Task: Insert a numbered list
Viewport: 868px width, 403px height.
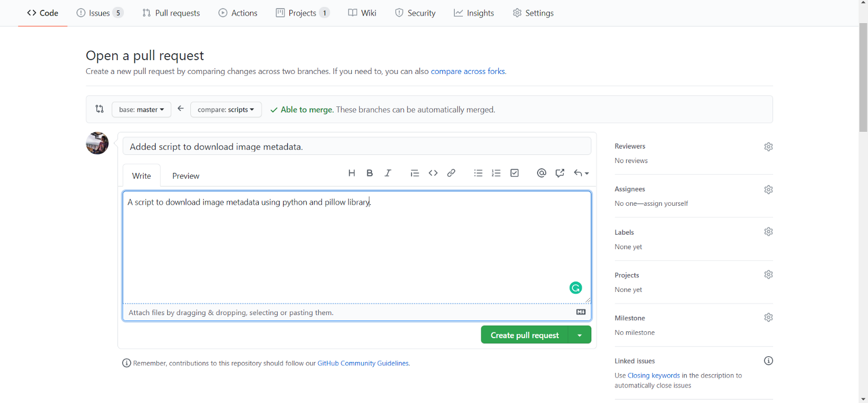Action: click(496, 173)
